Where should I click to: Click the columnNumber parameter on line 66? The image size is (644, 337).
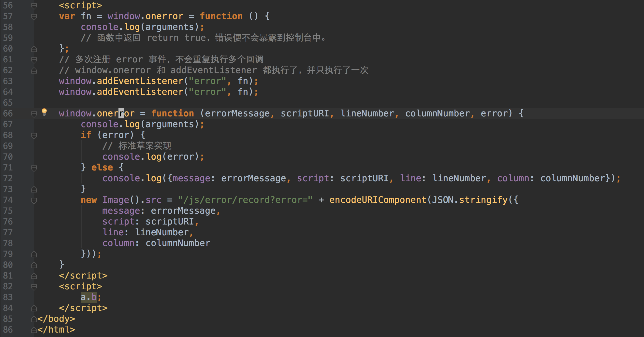click(438, 113)
